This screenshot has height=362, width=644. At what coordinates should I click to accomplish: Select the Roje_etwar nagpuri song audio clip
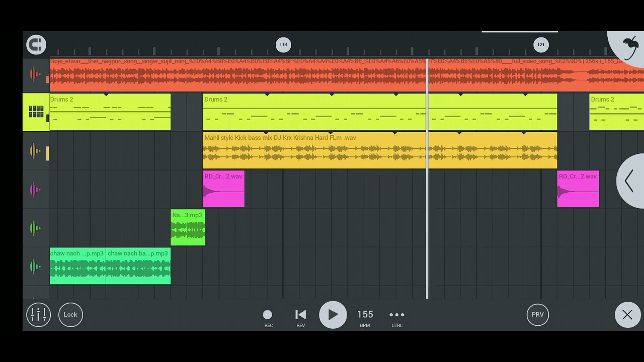click(347, 74)
